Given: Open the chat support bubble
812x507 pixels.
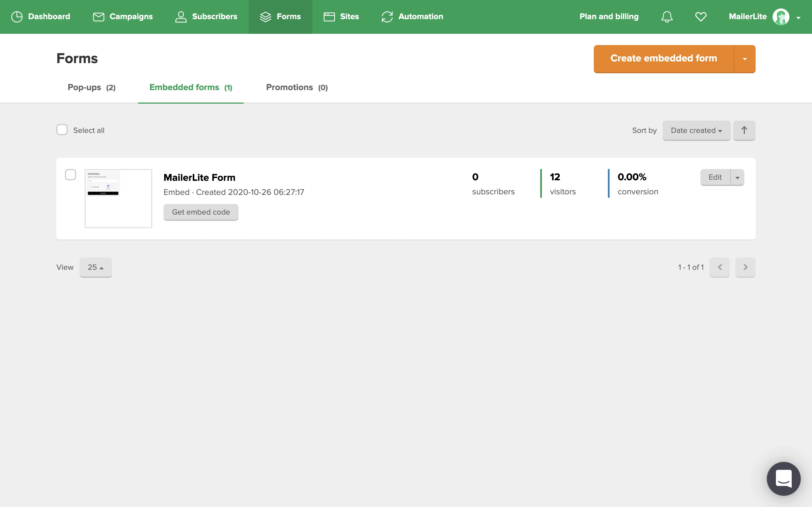Looking at the screenshot, I should [783, 478].
